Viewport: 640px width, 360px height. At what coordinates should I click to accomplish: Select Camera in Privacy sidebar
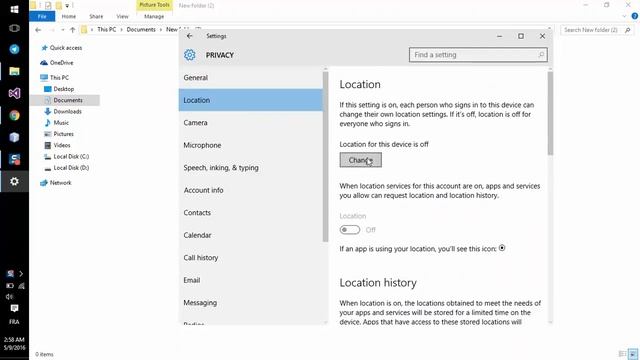point(251,122)
